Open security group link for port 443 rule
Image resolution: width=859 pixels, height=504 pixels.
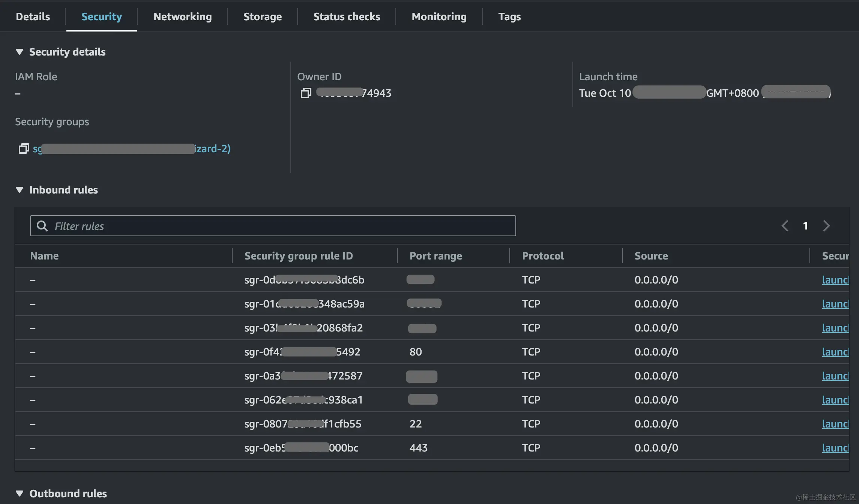click(835, 448)
